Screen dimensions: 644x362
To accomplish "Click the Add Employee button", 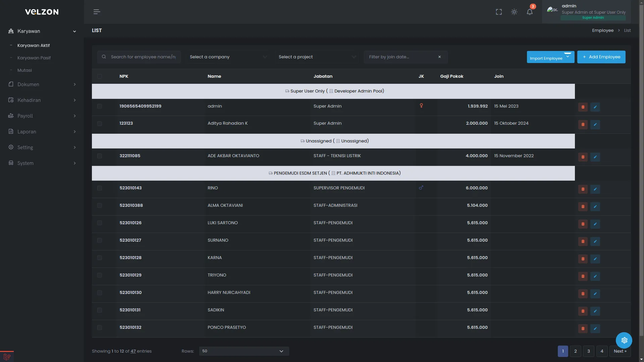I will click(x=601, y=57).
